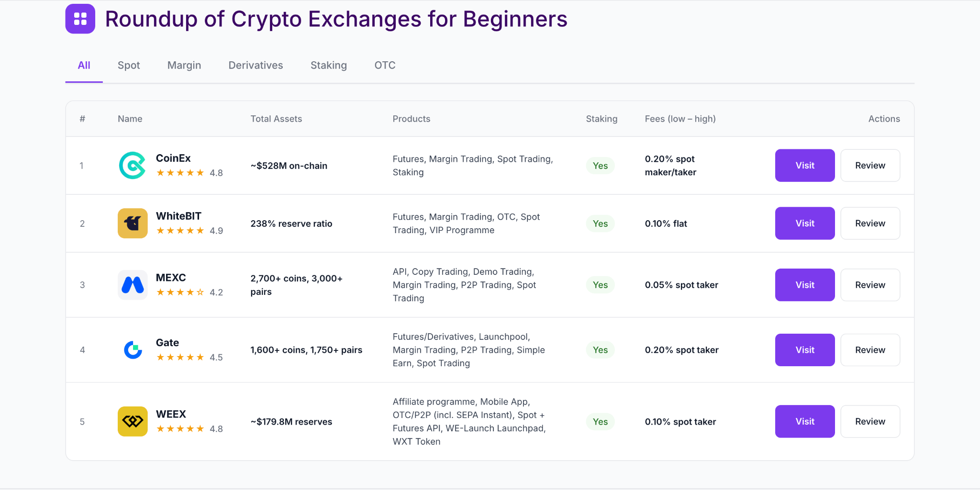Click the Total Assets column header
Screen dimensions: 980x495
[276, 119]
